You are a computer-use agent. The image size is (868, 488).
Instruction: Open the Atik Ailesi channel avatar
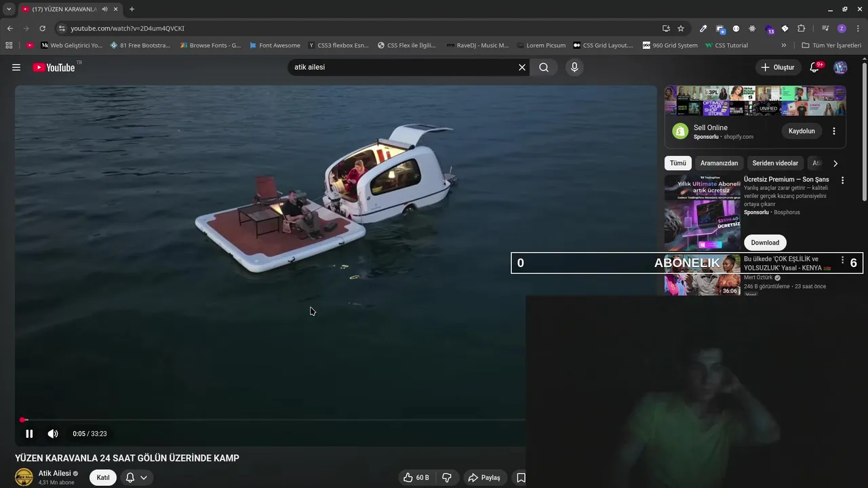24,477
